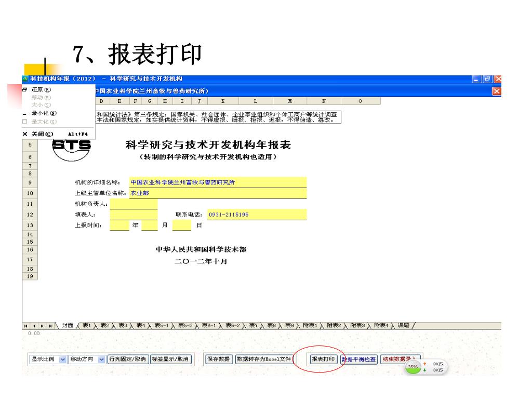This screenshot has height=399, width=532.
Task: Select column header O
Action: coord(361,101)
